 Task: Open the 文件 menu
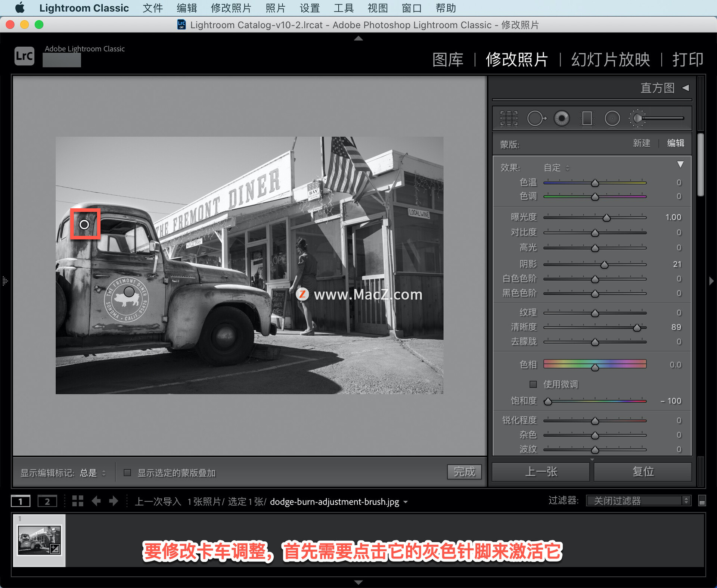click(152, 8)
